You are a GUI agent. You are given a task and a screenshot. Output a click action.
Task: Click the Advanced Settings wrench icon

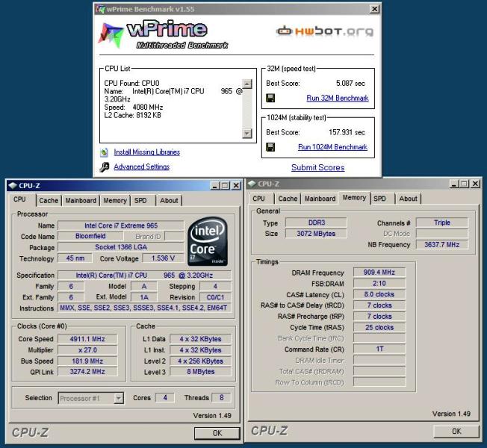(x=105, y=167)
